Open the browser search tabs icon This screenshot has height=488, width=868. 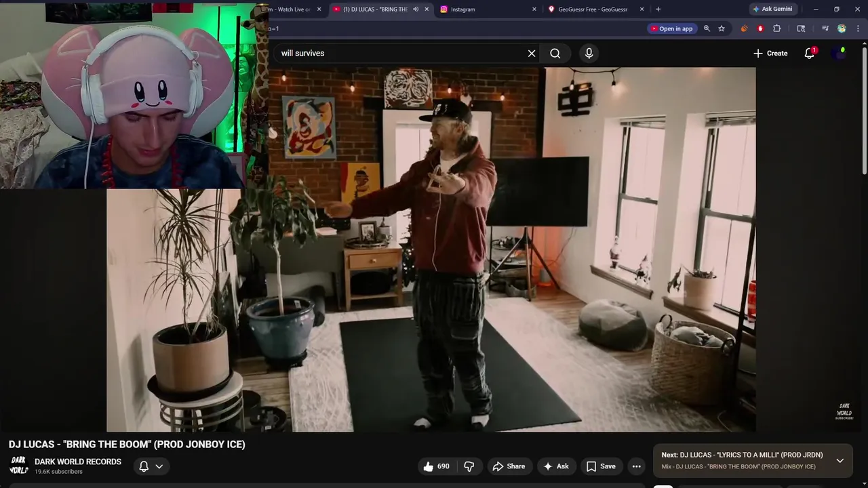point(801,28)
